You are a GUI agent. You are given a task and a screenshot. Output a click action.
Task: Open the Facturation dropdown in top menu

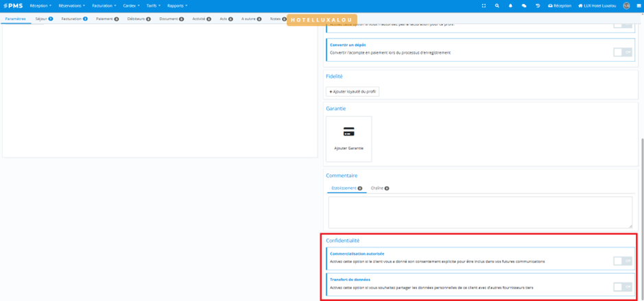[x=104, y=5]
